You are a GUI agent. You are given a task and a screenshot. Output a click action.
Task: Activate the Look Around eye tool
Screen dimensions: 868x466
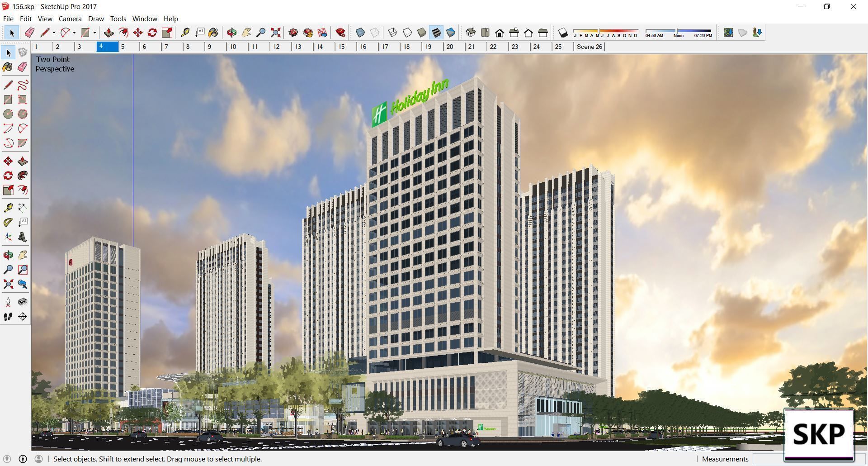[23, 302]
